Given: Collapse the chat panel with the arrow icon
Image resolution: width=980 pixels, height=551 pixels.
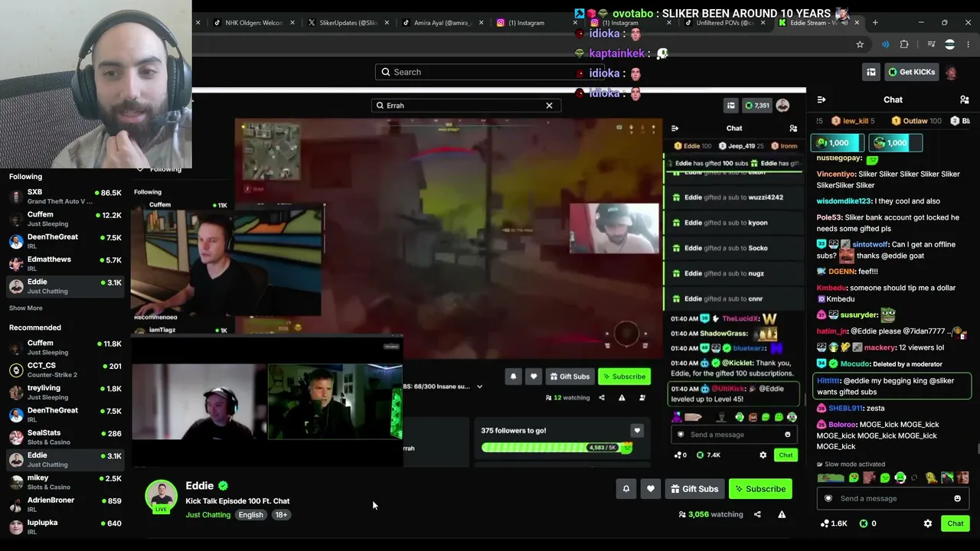Looking at the screenshot, I should point(822,99).
